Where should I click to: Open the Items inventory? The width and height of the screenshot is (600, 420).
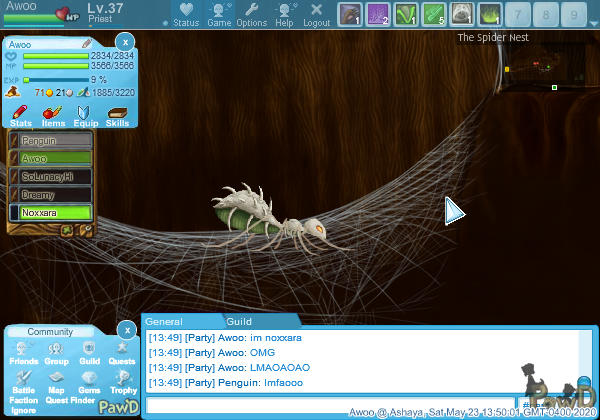(x=52, y=113)
